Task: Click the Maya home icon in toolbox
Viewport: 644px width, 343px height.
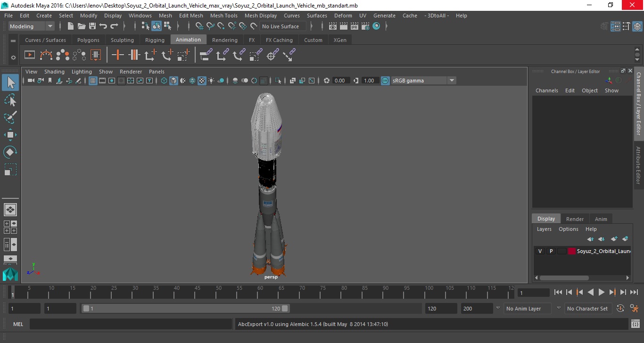Action: click(10, 274)
